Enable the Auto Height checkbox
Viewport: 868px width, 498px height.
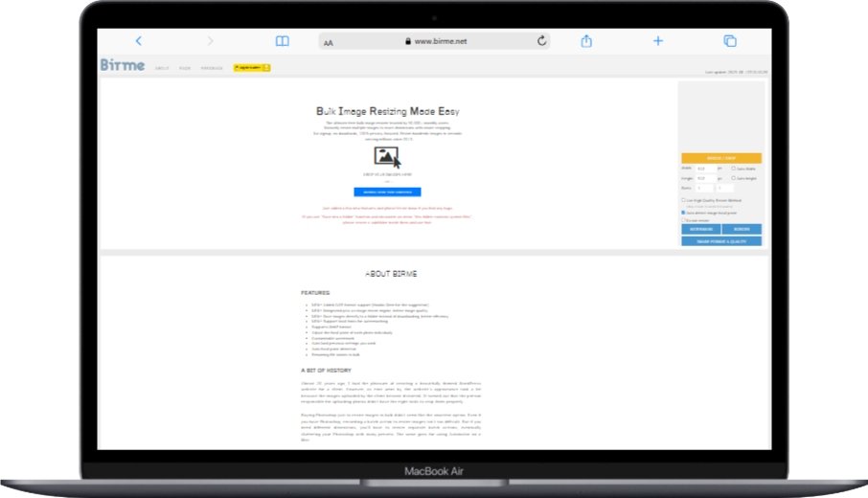pyautogui.click(x=734, y=178)
